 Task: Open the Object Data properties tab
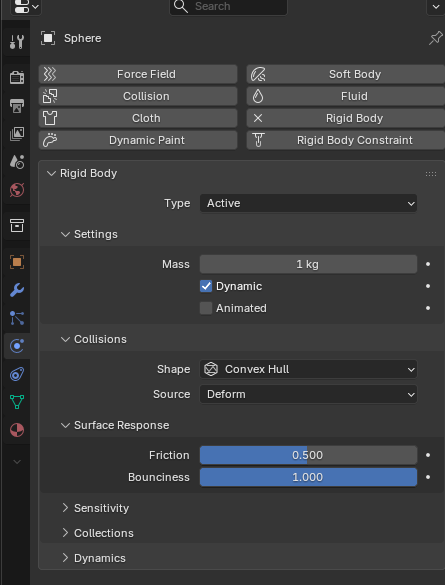tap(17, 402)
